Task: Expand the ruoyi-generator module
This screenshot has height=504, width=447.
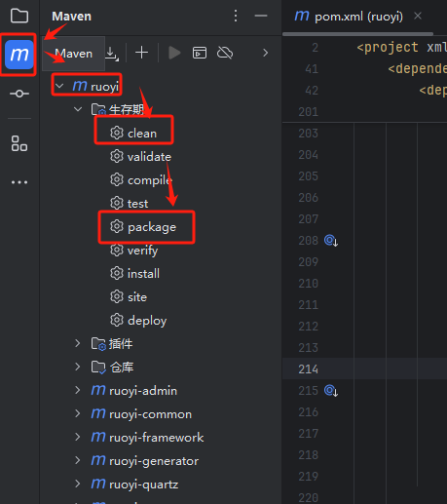Action: (x=78, y=460)
